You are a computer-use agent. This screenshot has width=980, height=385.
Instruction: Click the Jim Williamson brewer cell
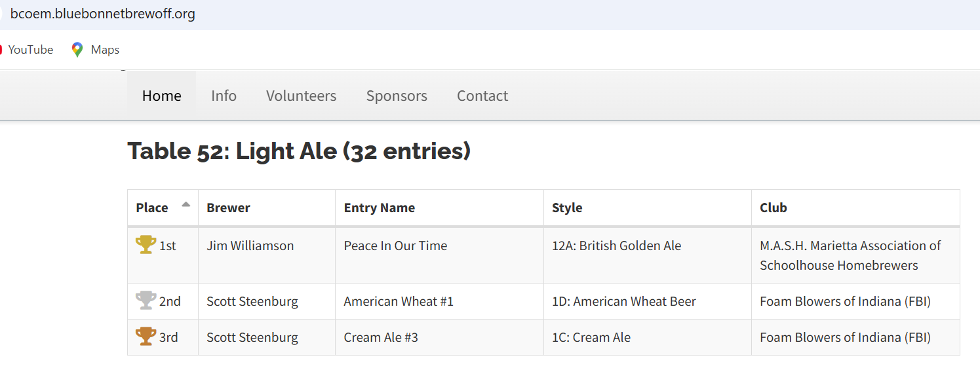click(x=250, y=246)
